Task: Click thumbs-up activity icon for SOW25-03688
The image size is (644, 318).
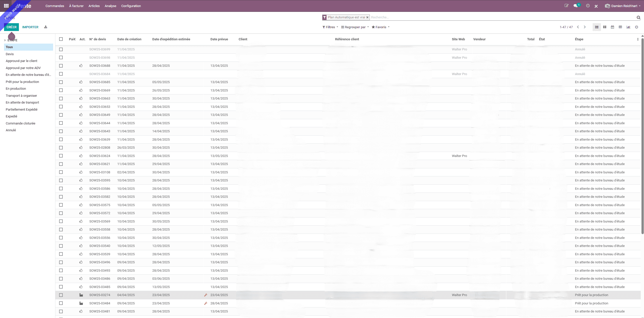Action: point(81,66)
